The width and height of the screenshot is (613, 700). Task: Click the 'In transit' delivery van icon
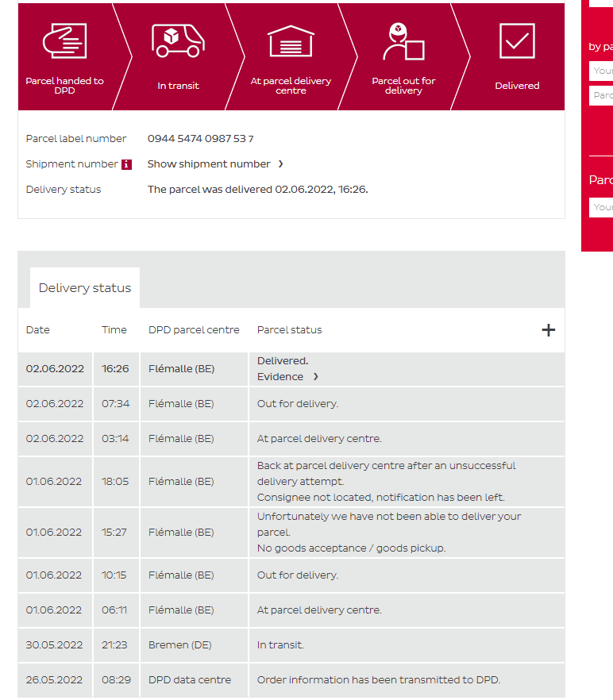pos(178,40)
